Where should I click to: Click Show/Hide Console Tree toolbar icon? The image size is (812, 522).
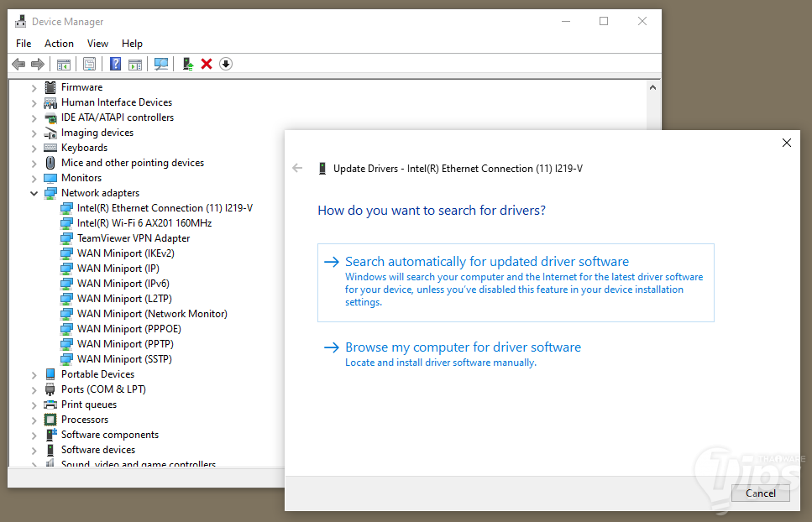point(63,64)
